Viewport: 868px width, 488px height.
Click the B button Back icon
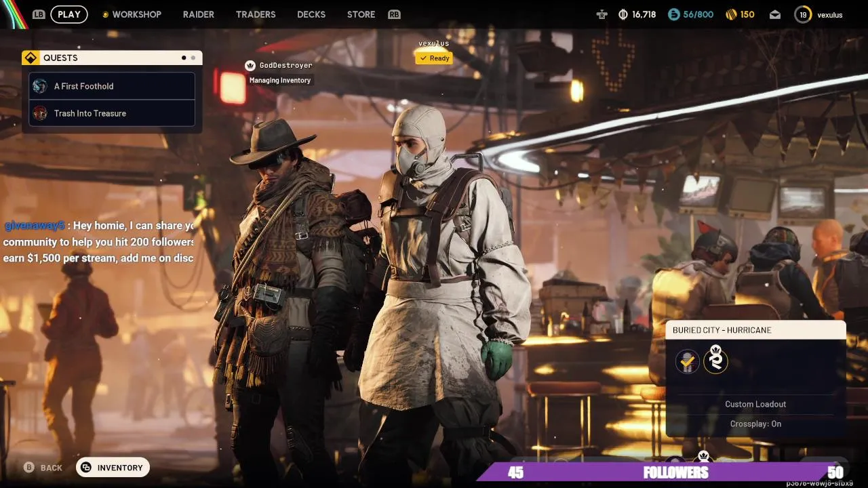29,468
